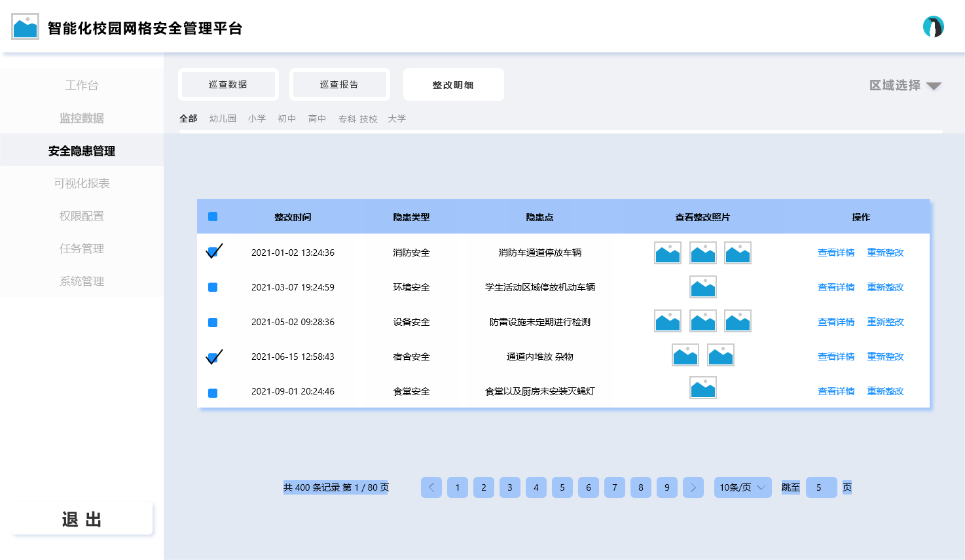Click 重新整改 for 设备安全 row
965x560 pixels.
coord(886,322)
